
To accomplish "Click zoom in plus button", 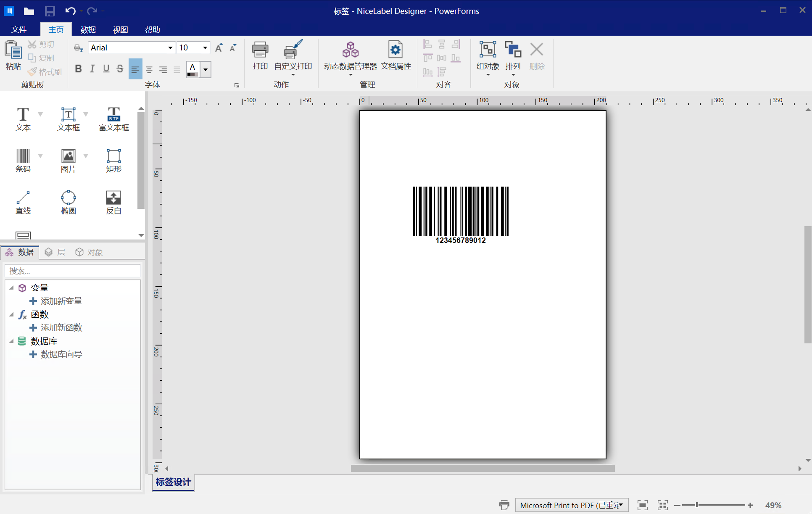I will 750,505.
